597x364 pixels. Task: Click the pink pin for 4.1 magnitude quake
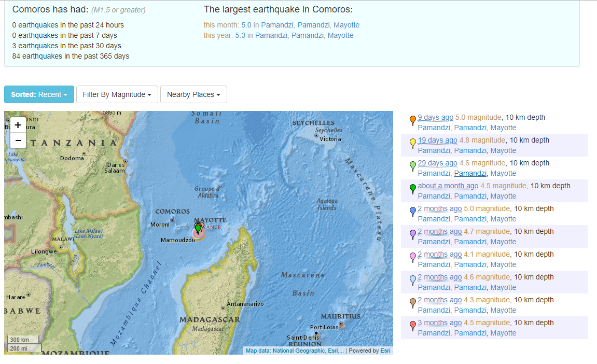[413, 257]
